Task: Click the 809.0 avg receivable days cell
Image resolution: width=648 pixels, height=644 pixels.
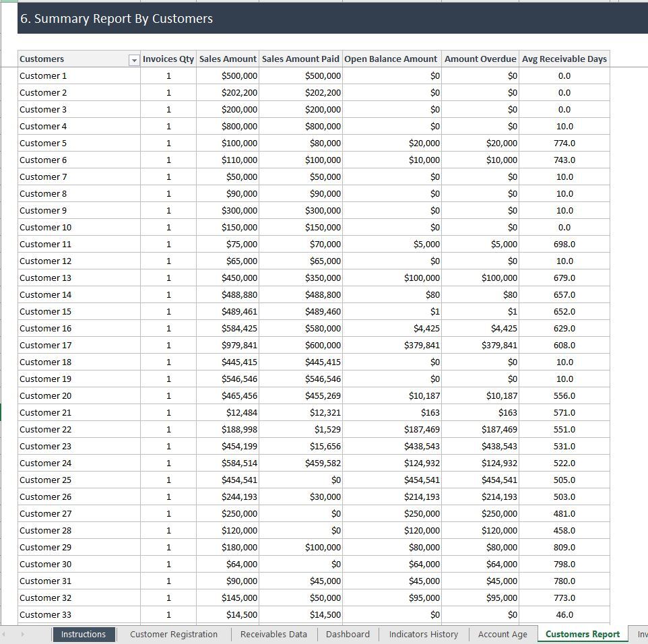Action: pos(564,547)
